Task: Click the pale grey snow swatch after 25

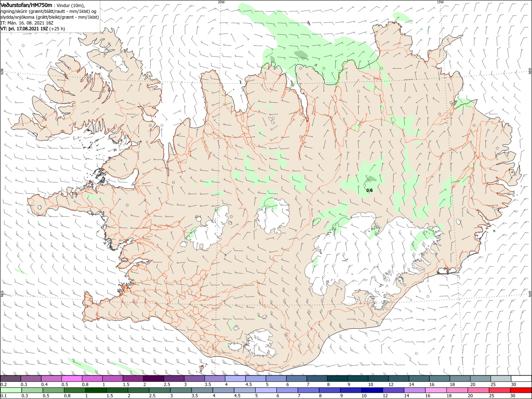Action: [x=500, y=379]
